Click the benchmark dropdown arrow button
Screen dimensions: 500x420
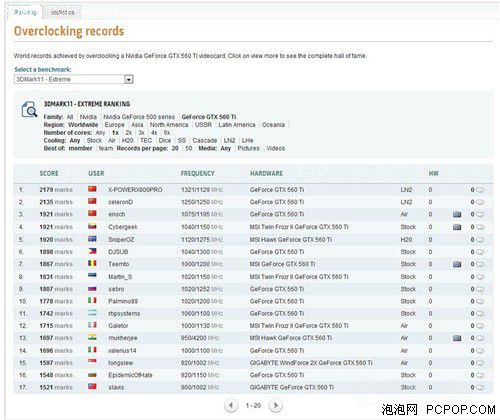pos(129,79)
